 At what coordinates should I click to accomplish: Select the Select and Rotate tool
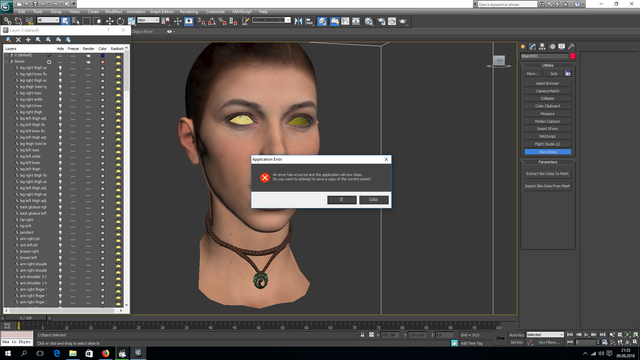click(120, 21)
